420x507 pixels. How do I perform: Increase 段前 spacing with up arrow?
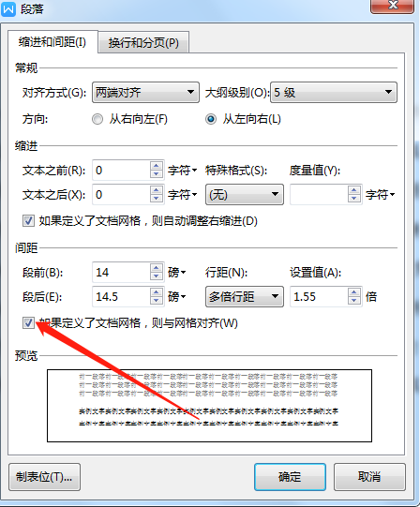click(157, 268)
